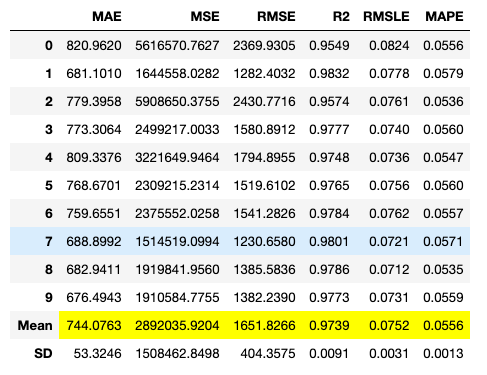The width and height of the screenshot is (487, 375).
Task: Click the RMSLE column header
Action: 386,16
